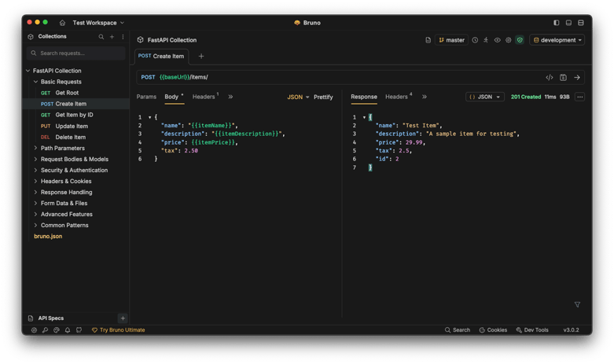Search collections using the magnifier icon
Image resolution: width=614 pixels, height=364 pixels.
coord(101,36)
